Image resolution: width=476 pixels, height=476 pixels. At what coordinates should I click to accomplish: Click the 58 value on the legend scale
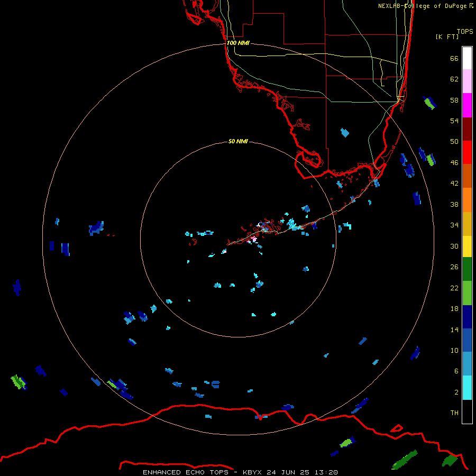click(454, 100)
